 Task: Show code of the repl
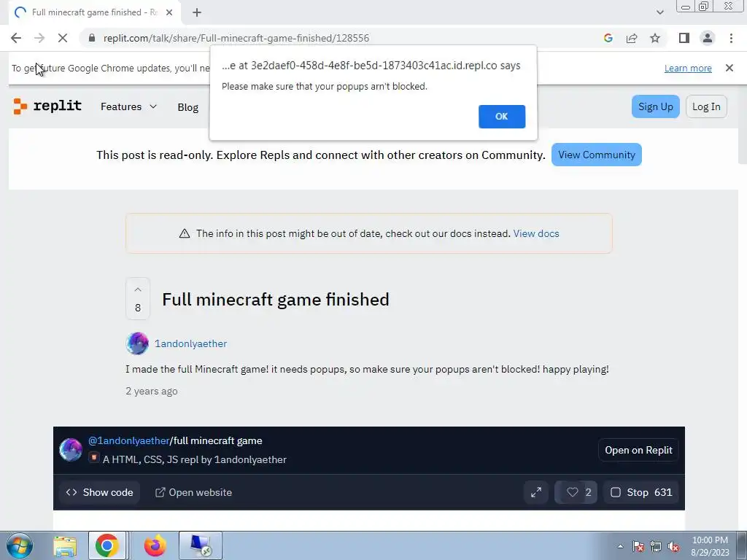coord(99,492)
